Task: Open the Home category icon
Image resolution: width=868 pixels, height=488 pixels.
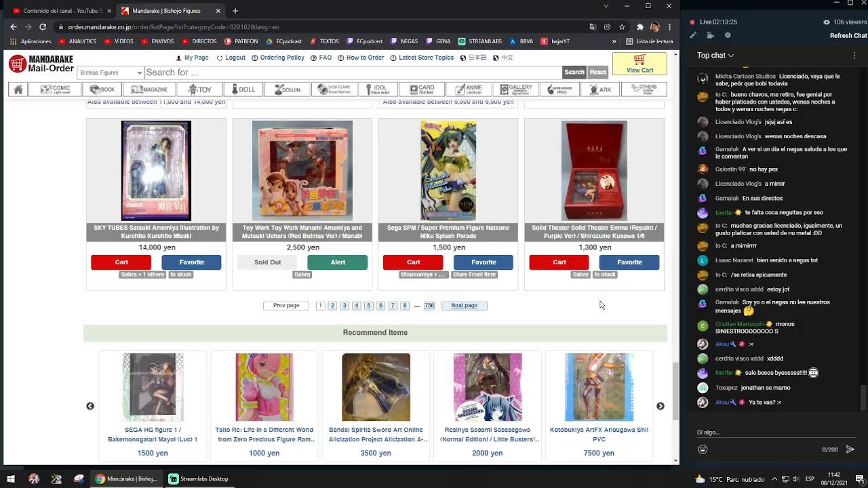Action: pyautogui.click(x=18, y=89)
